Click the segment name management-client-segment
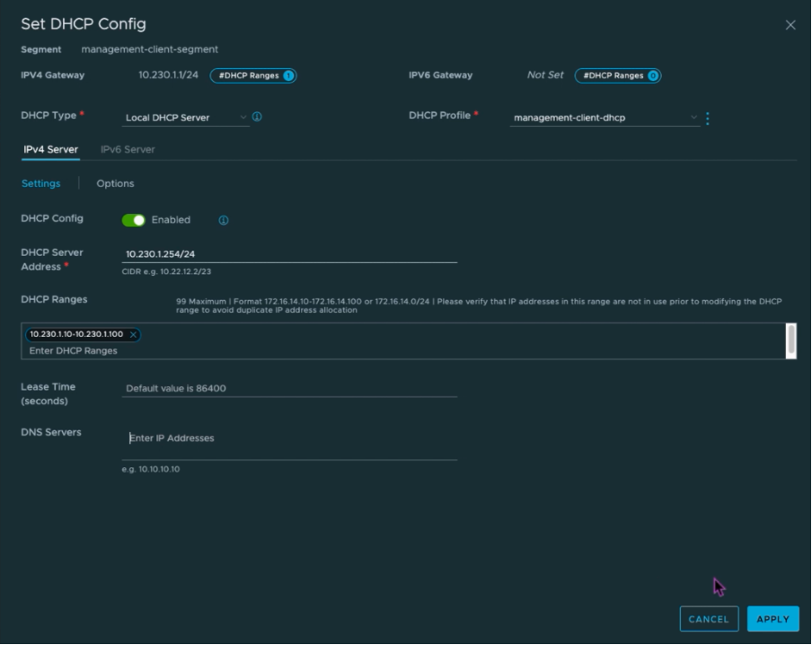The height and width of the screenshot is (645, 812). (150, 49)
